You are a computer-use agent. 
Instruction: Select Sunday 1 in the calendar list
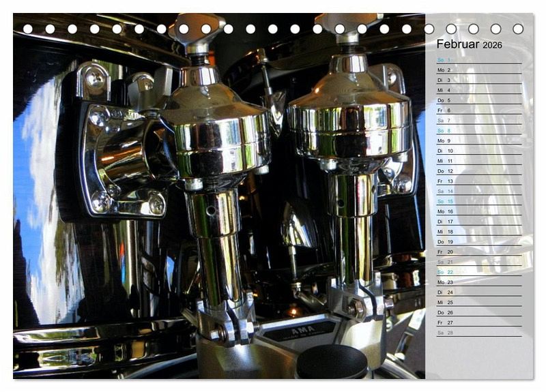(444, 60)
